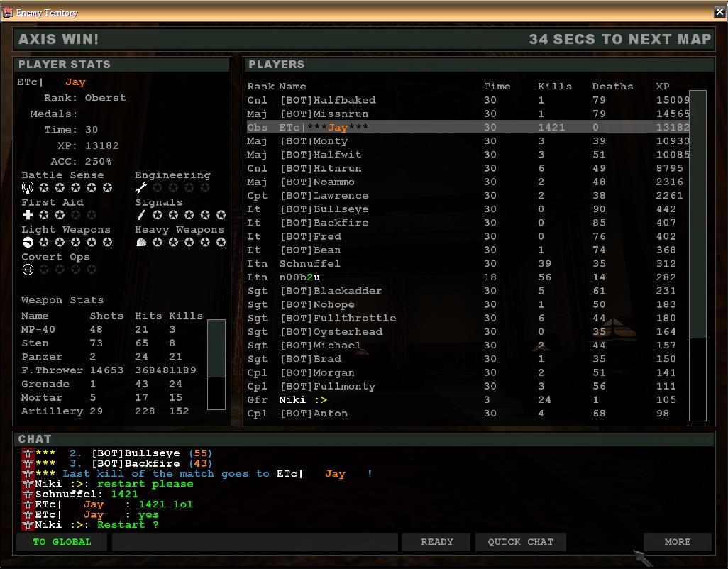Click the Signals skill icon
The image size is (728, 569).
point(141,215)
